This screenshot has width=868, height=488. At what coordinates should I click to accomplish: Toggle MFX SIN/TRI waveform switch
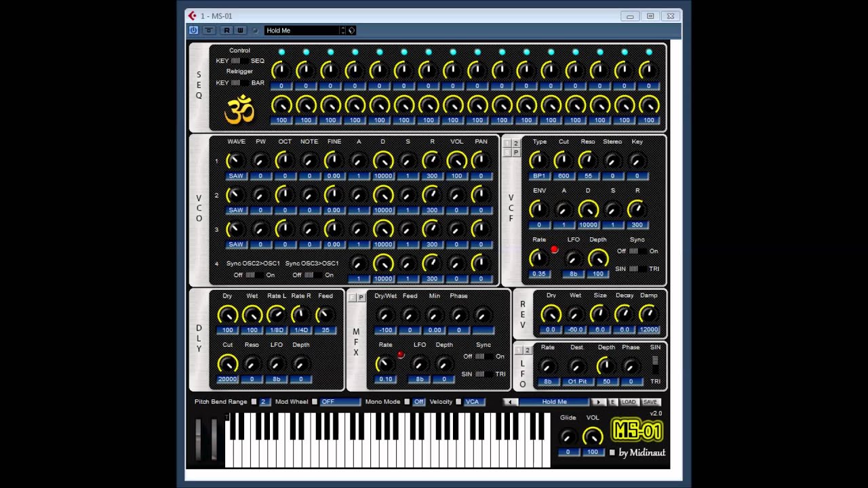tap(484, 374)
